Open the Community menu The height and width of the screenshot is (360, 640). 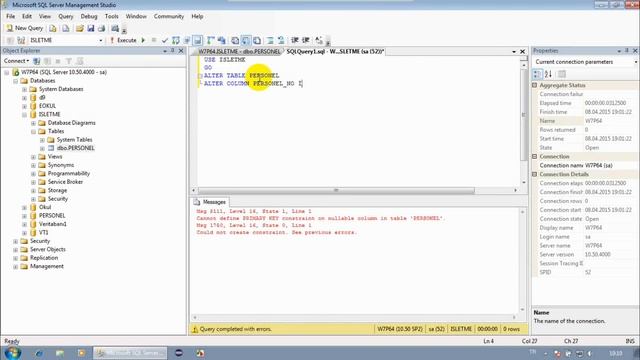169,16
